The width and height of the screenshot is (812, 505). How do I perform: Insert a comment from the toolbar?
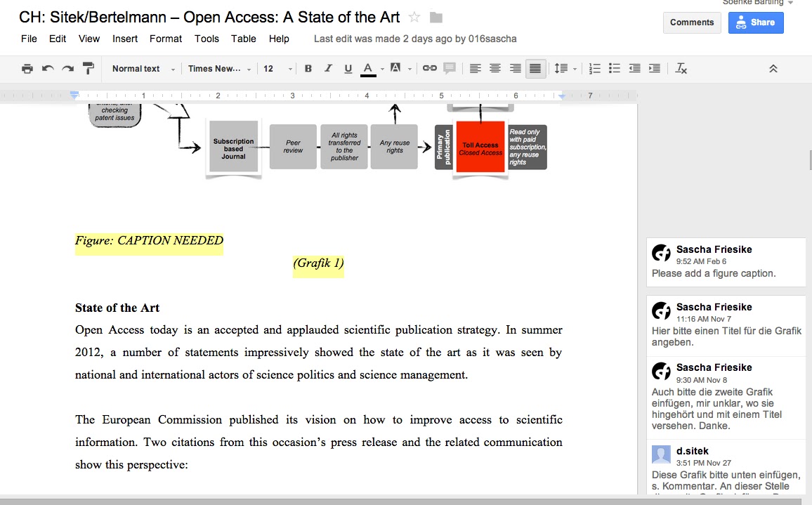coord(450,68)
